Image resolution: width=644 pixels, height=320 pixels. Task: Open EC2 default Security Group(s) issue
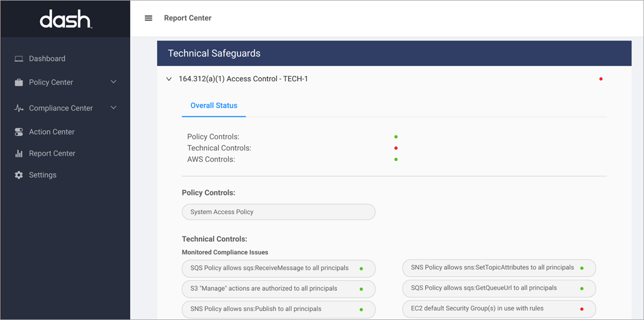[499, 309]
